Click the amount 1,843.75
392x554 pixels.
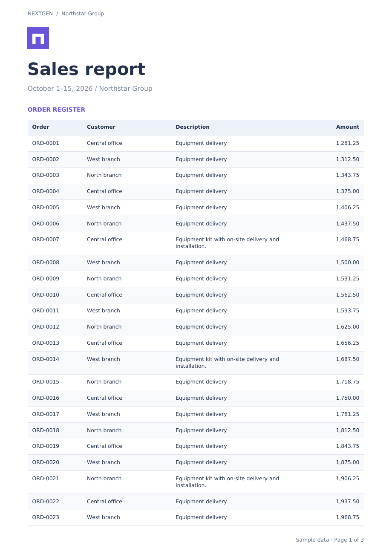348,446
